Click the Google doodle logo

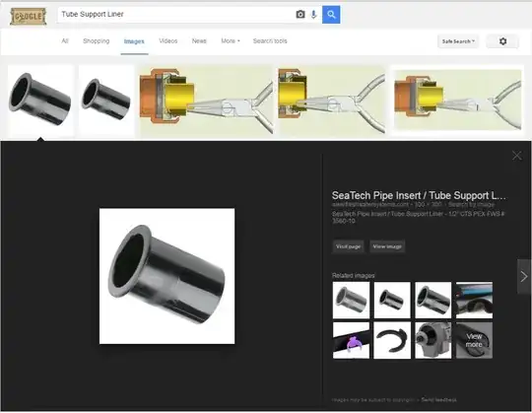(x=28, y=16)
